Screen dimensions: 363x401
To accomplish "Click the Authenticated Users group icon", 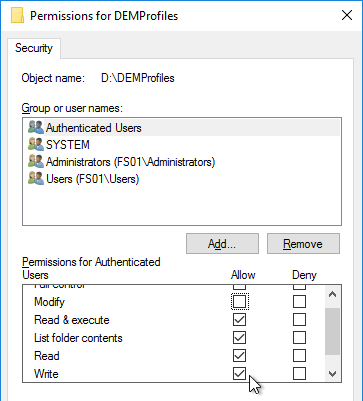I will (x=36, y=128).
